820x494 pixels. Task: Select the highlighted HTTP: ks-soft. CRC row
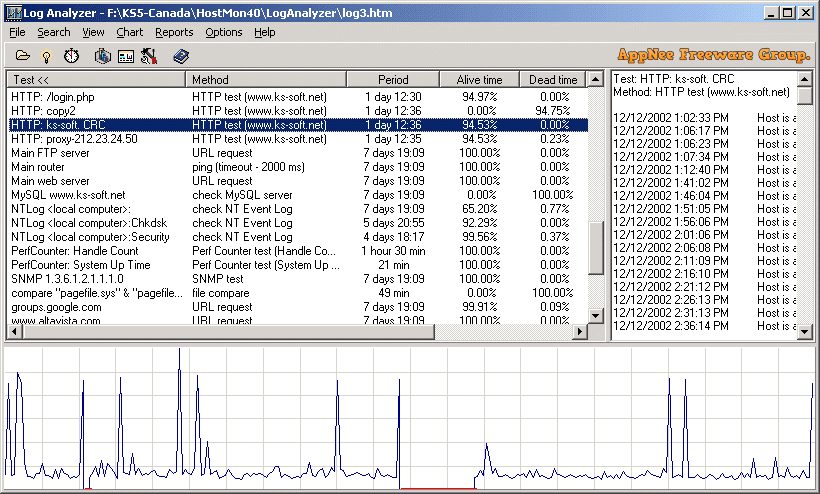pos(298,125)
